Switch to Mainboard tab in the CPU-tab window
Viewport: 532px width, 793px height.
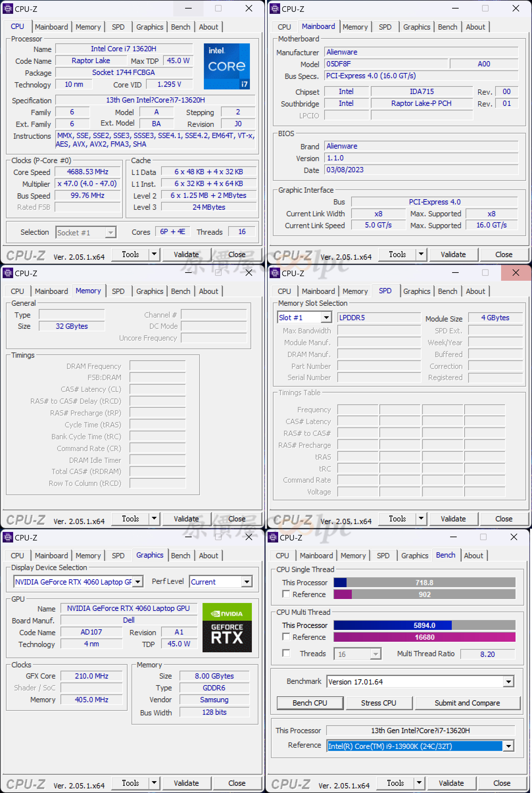[51, 27]
